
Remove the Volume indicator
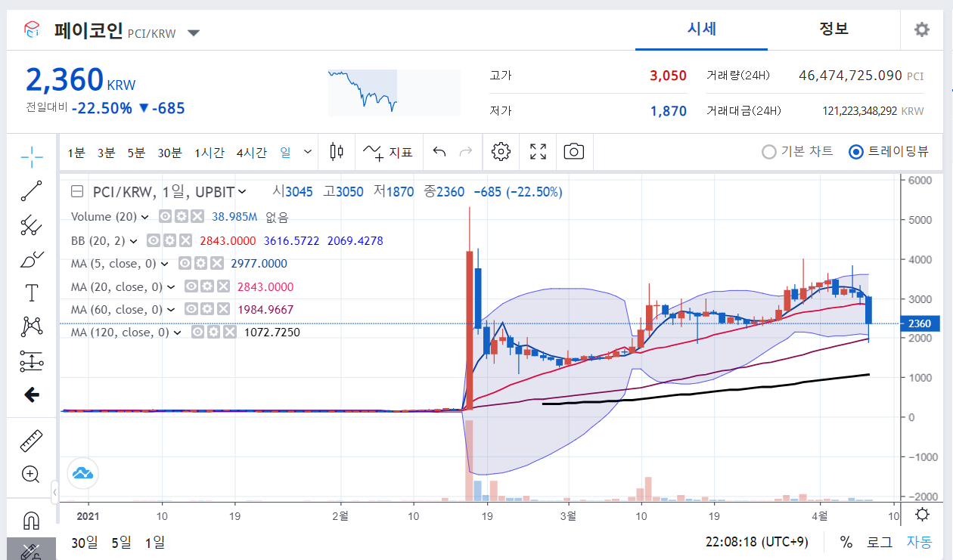coord(197,217)
